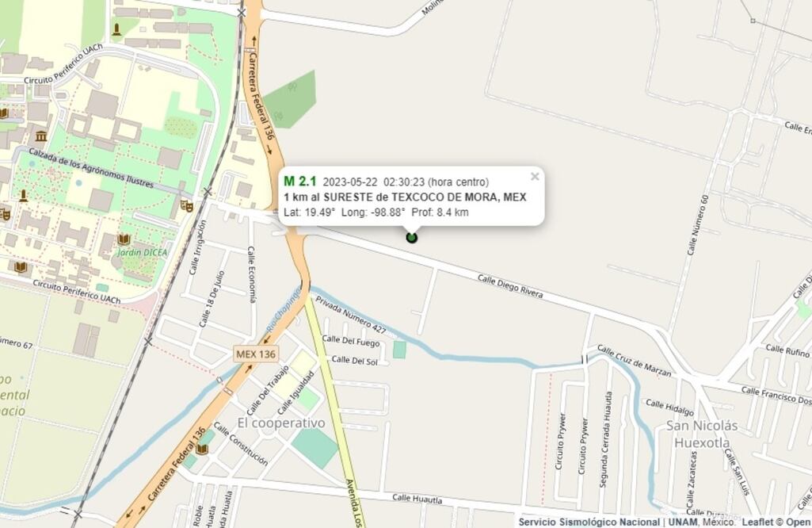Screen dimensions: 812x528
Task: Click the El cooperativo neighborhood label
Action: click(281, 423)
